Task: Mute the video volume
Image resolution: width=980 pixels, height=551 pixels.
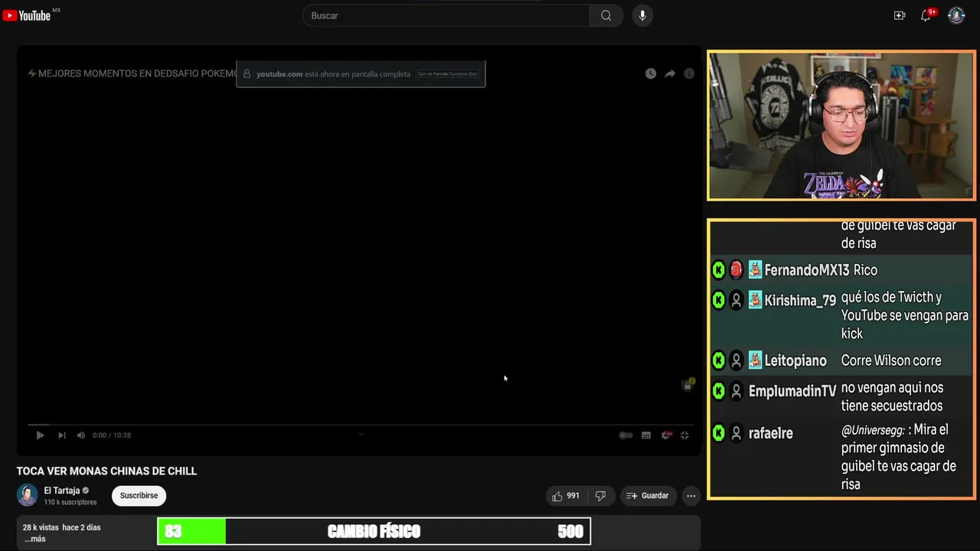Action: 80,435
